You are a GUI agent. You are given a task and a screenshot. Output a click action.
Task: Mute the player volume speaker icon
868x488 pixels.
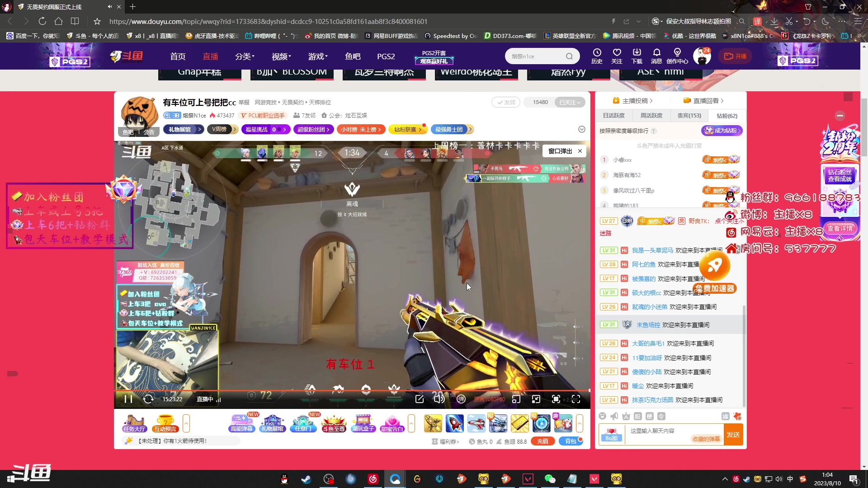[x=439, y=399]
